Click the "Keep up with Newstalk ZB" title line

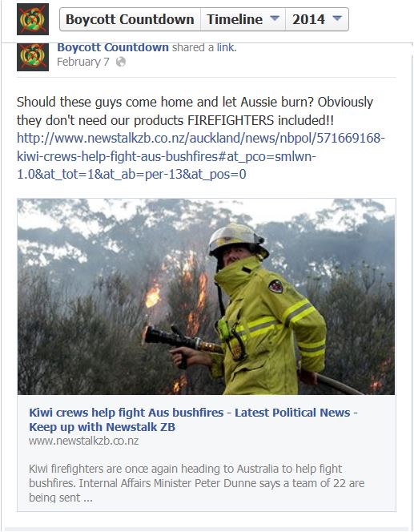click(x=102, y=427)
